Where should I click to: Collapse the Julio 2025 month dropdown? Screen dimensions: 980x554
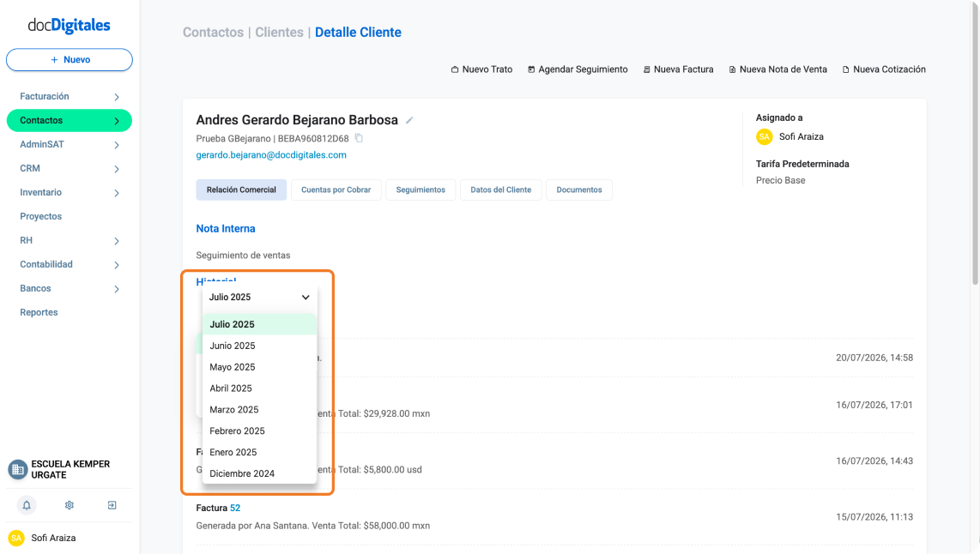[x=259, y=298]
